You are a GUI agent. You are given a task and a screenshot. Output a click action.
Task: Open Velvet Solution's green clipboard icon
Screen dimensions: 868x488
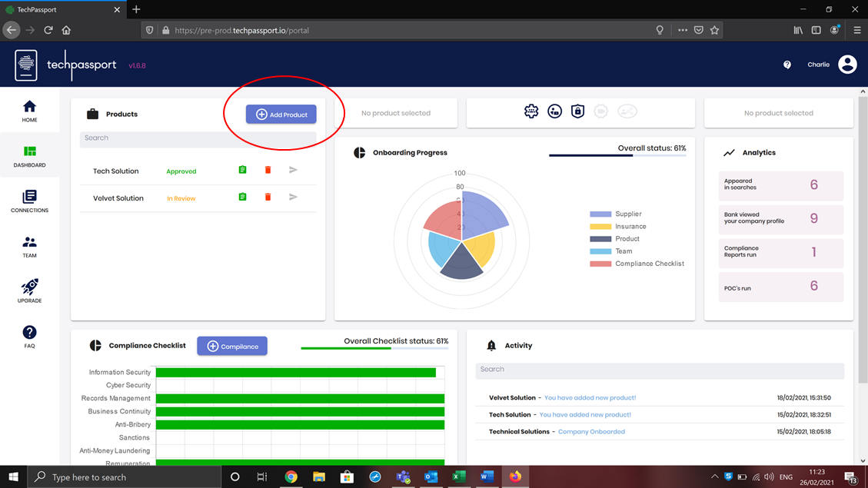(x=242, y=198)
